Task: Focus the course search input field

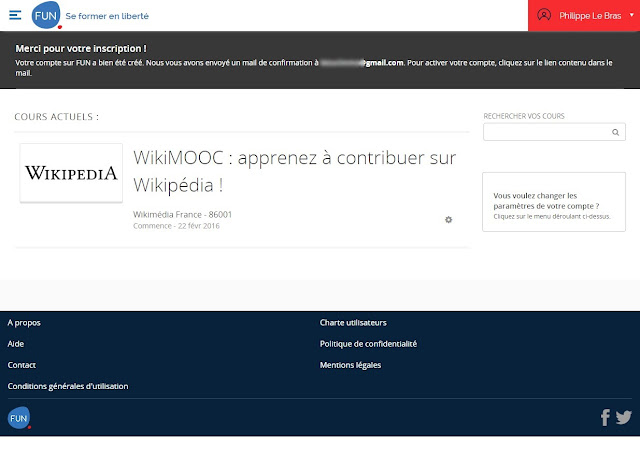Action: click(554, 132)
